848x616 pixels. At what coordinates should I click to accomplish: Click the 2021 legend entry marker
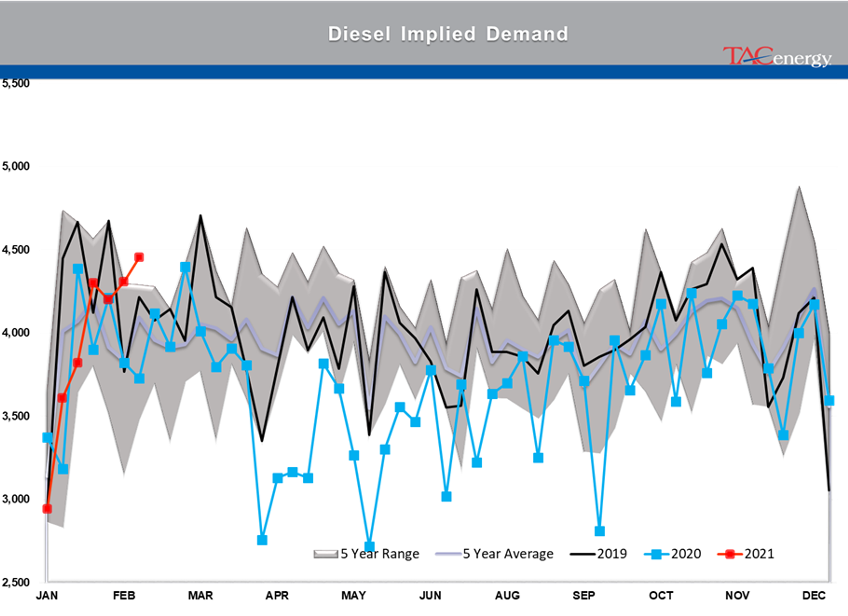pyautogui.click(x=729, y=554)
